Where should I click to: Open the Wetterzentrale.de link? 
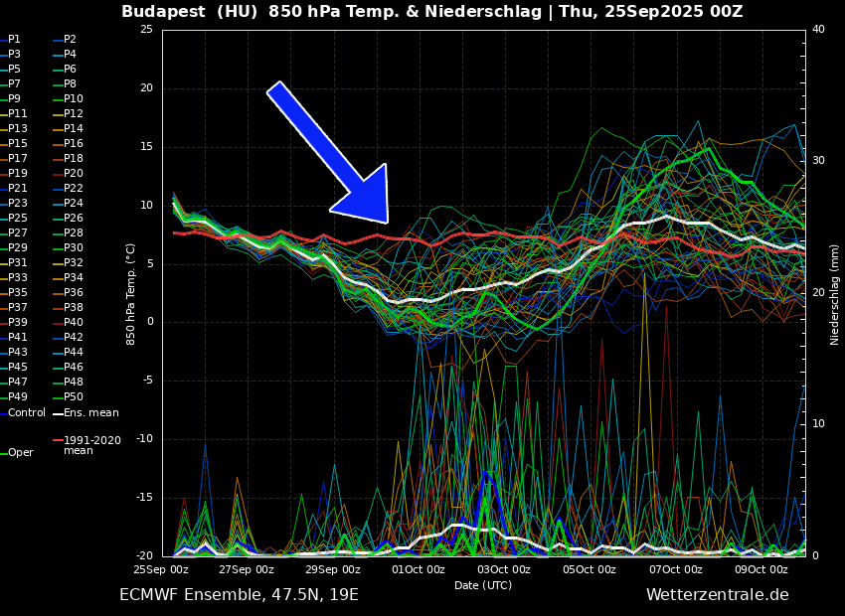pos(717,595)
